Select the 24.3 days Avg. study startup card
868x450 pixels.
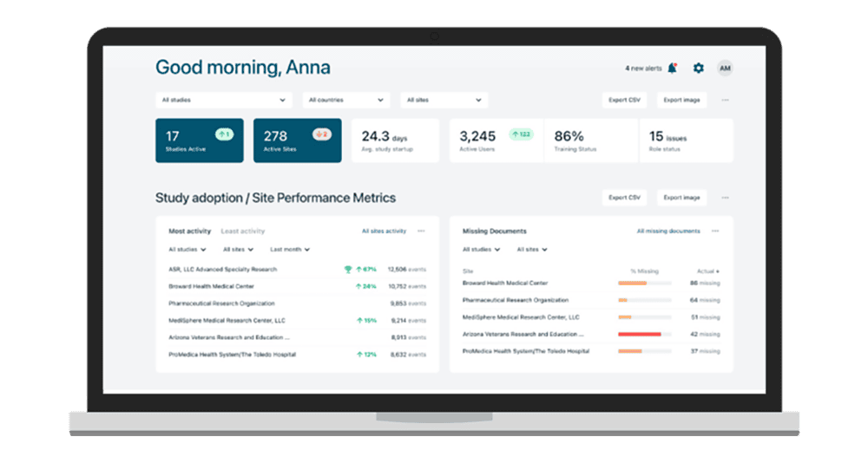tap(395, 140)
